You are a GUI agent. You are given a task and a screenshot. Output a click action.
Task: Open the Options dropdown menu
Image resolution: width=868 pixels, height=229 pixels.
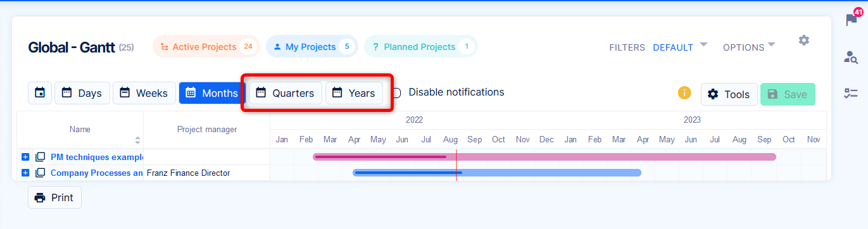(750, 47)
